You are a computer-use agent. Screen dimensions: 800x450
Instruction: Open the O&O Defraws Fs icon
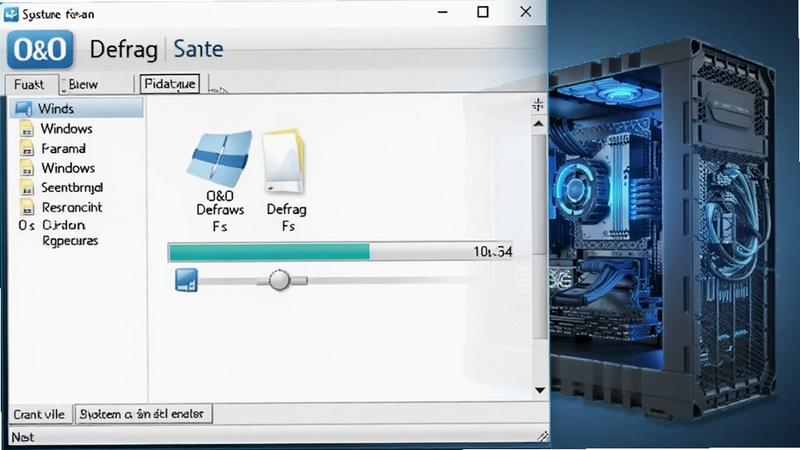(220, 181)
